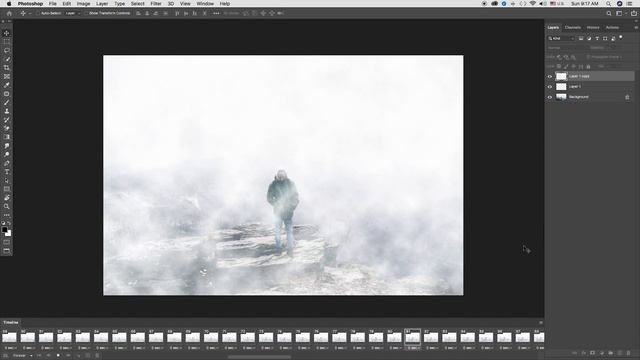Hide the Layer 1 copy layer
Image resolution: width=640 pixels, height=360 pixels.
549,76
